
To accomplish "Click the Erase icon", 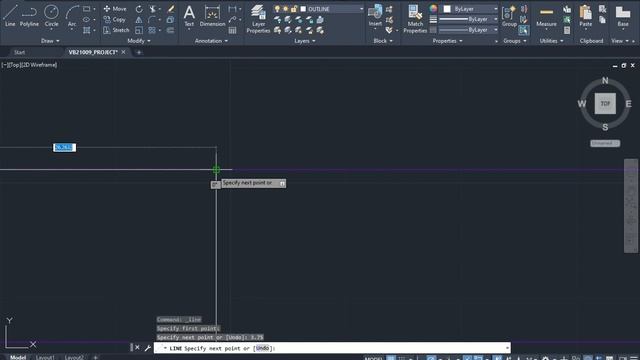I will click(x=171, y=9).
